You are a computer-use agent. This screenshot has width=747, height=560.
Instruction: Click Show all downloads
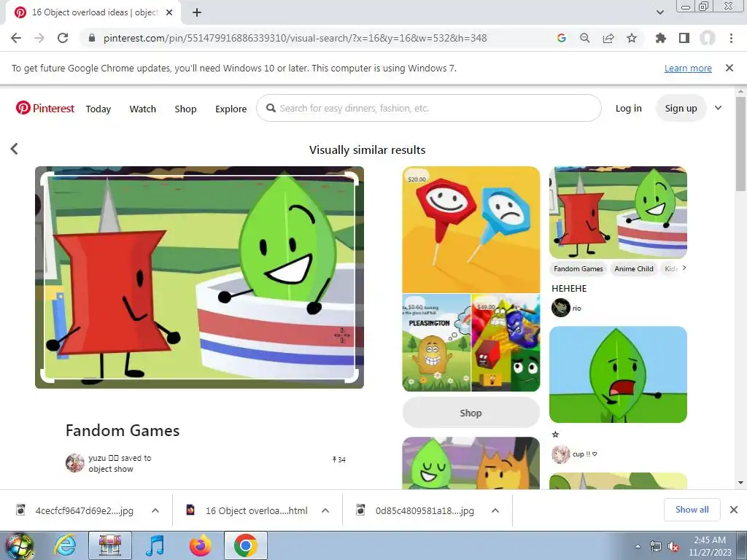tap(692, 510)
